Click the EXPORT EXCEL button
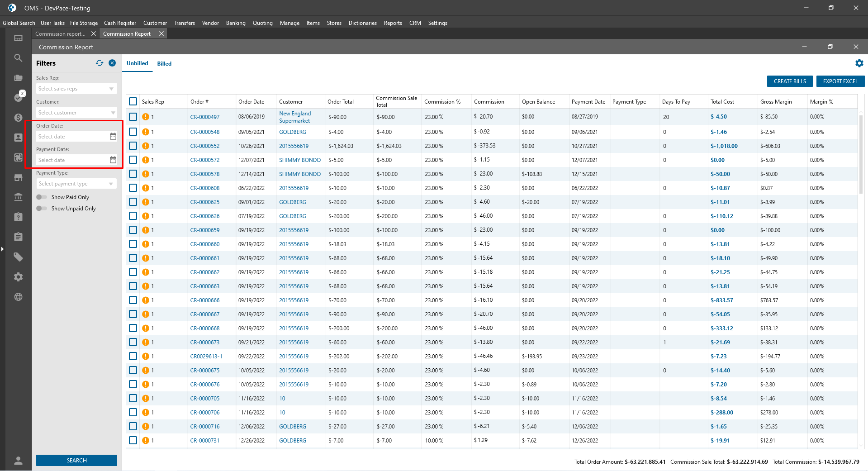This screenshot has width=868, height=471. [840, 81]
